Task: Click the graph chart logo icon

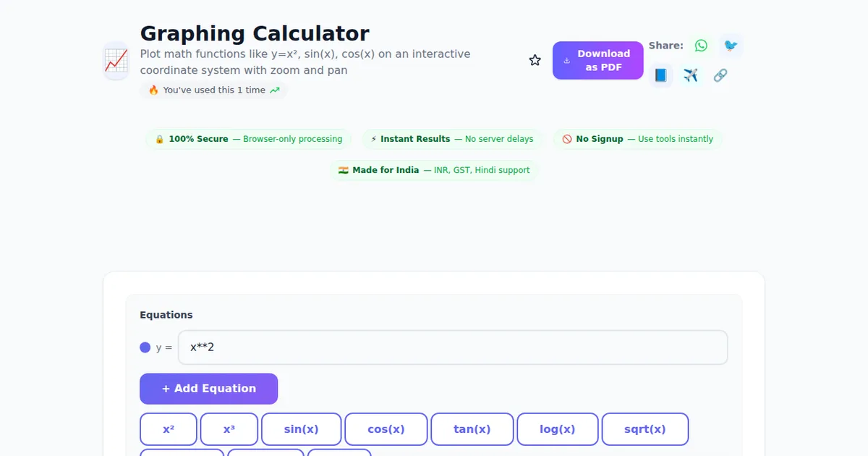Action: coord(116,61)
